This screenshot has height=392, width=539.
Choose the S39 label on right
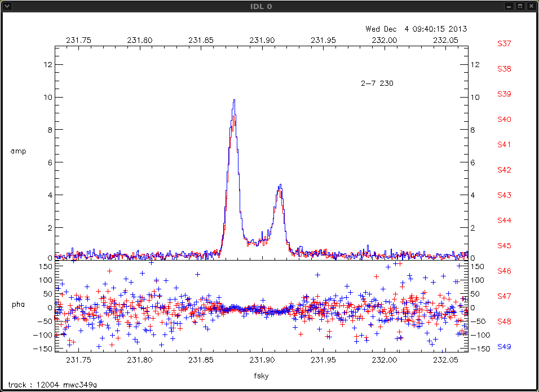[x=503, y=94]
